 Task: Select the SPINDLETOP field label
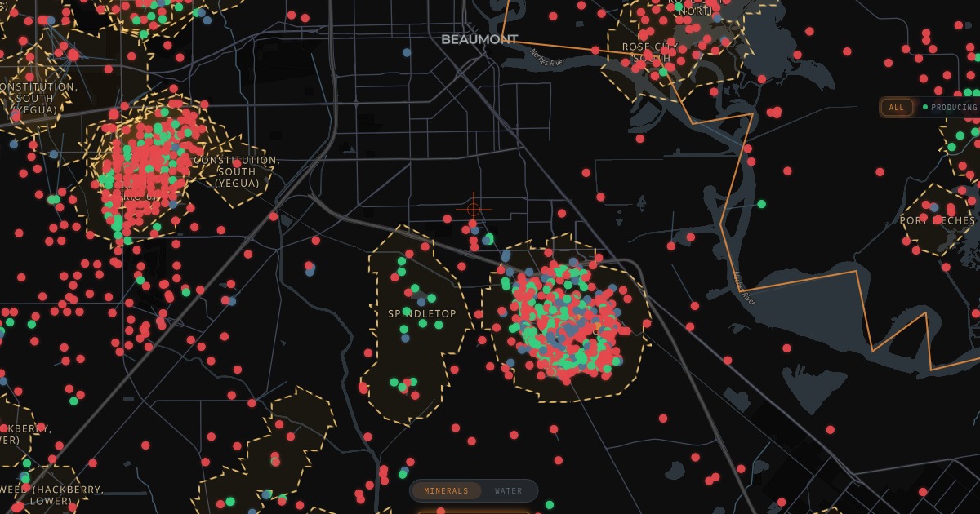pos(422,313)
